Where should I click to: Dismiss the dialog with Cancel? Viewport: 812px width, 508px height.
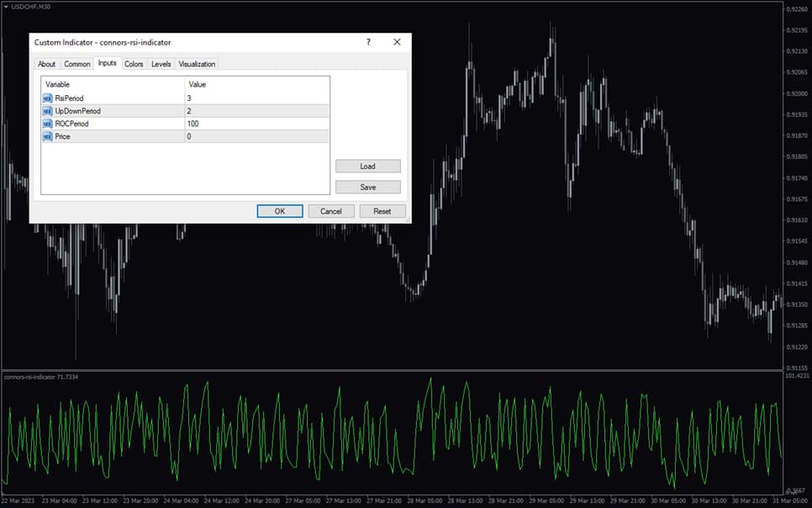(330, 211)
